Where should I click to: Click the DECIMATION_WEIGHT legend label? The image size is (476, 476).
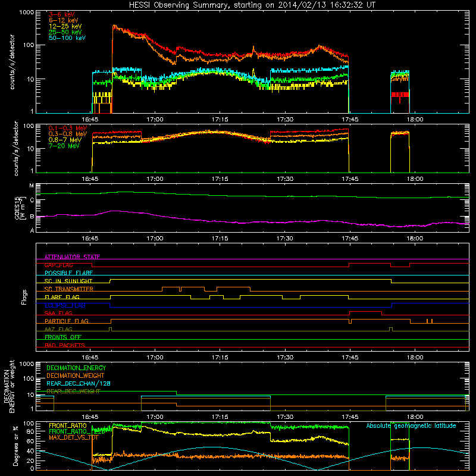[x=76, y=375]
